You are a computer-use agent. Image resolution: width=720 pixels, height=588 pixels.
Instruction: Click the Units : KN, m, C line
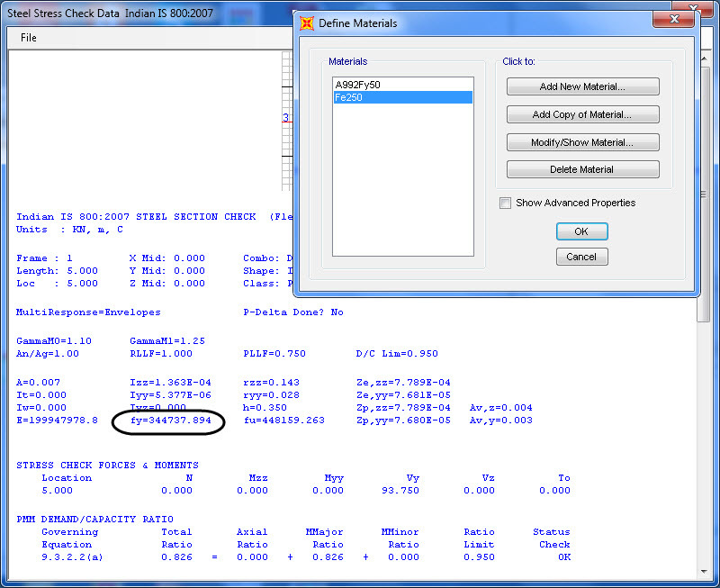[69, 230]
